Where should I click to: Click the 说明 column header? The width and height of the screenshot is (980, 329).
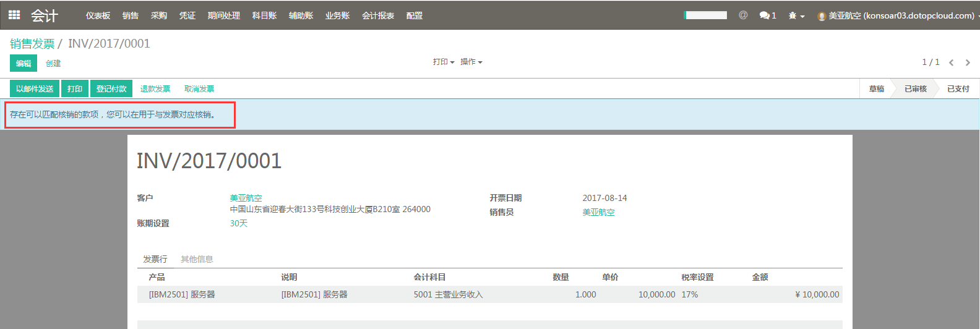click(x=289, y=277)
